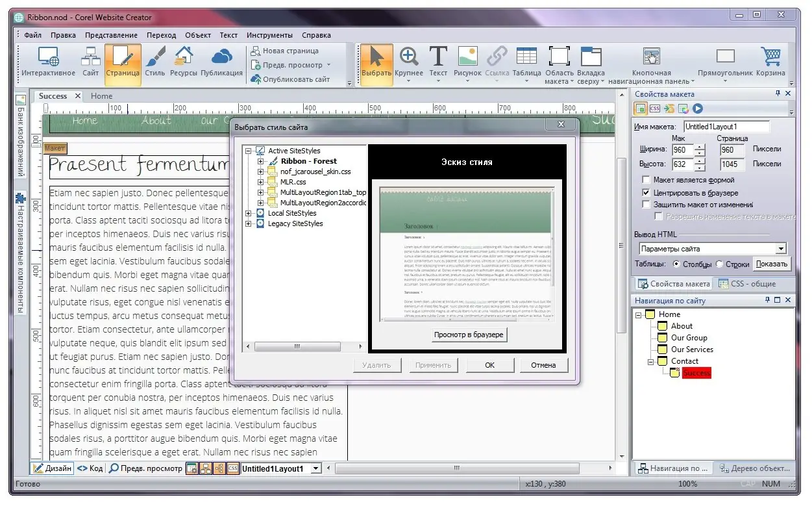Collapse the Contact node in site navigation
Screen dimensions: 812x508
click(651, 361)
